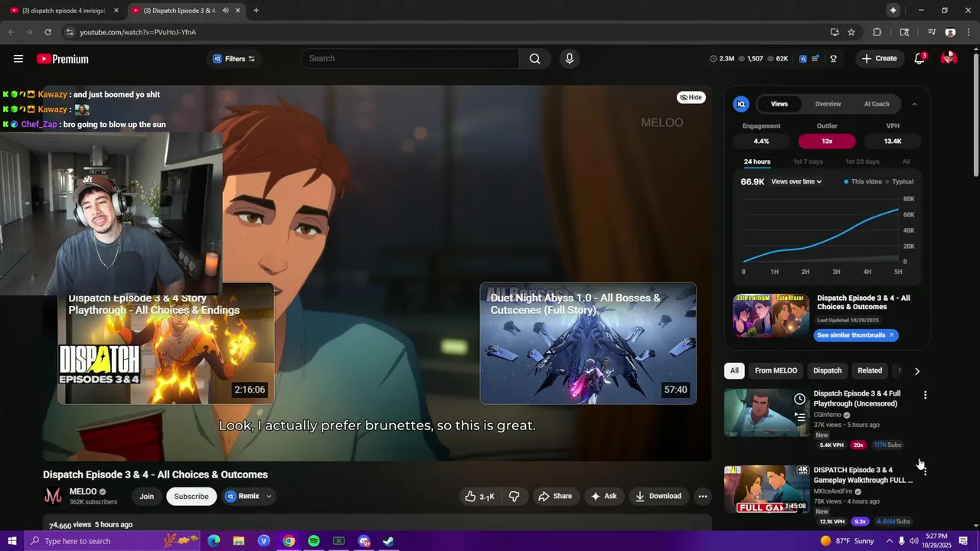Expand the 'Views over time' dropdown
Viewport: 980px width, 551px height.
point(796,182)
